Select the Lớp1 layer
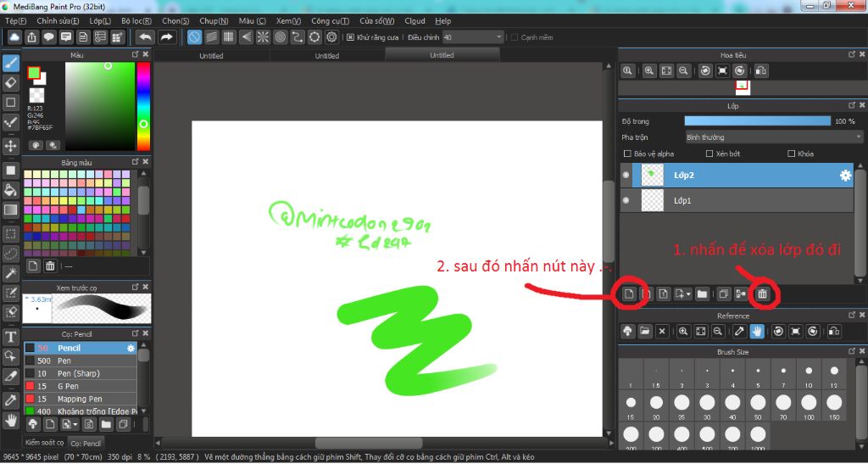Screen dimensions: 868x464 [737, 200]
